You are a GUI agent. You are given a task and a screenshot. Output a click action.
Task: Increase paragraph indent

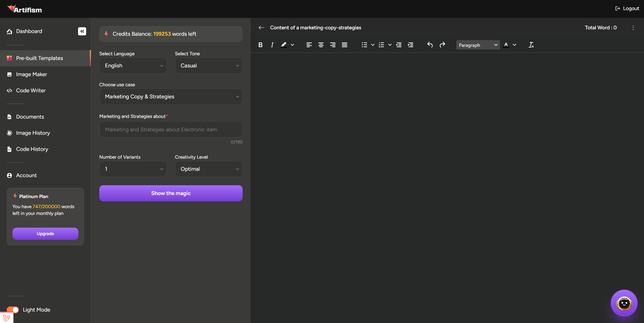[x=410, y=44]
